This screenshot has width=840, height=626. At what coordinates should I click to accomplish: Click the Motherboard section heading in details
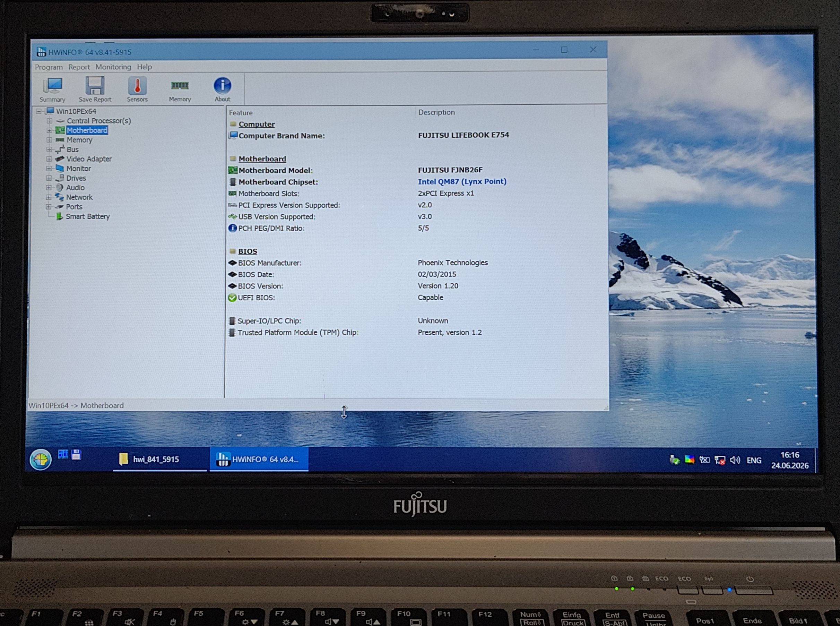[x=262, y=159]
